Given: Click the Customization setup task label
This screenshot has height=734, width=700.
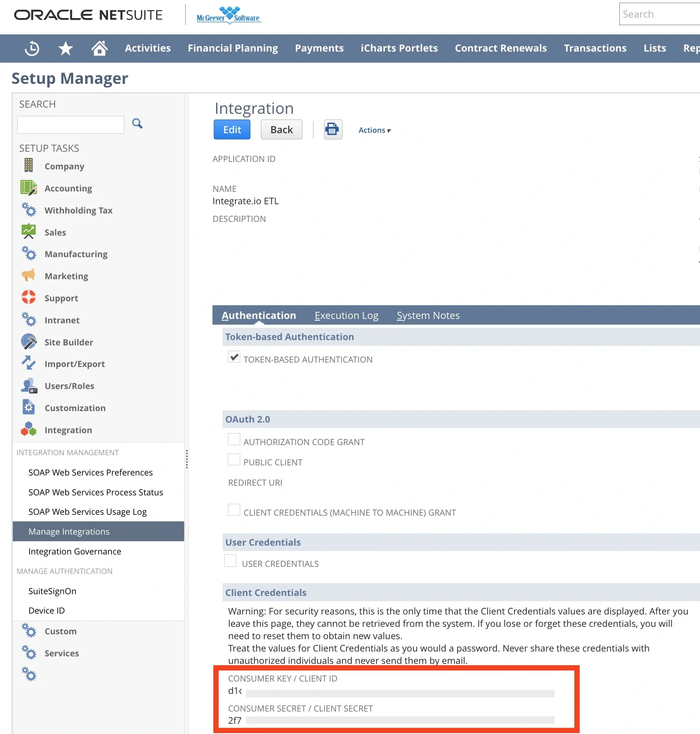Looking at the screenshot, I should pyautogui.click(x=75, y=408).
